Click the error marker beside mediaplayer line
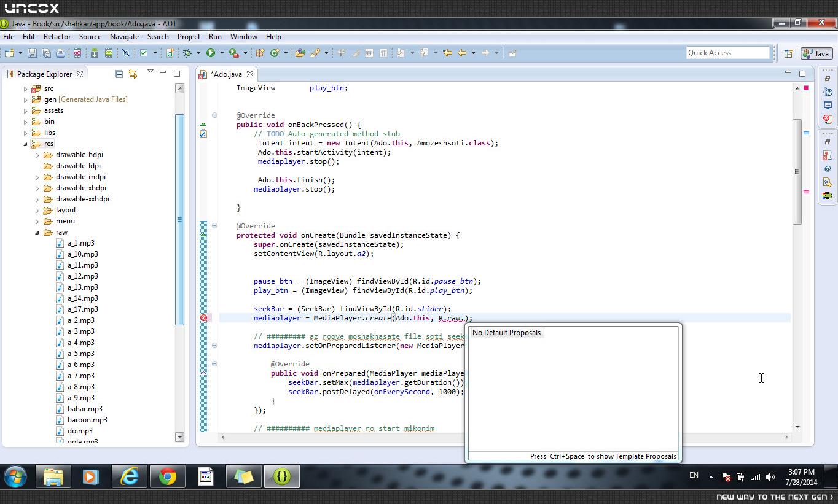The image size is (838, 504). pyautogui.click(x=203, y=318)
